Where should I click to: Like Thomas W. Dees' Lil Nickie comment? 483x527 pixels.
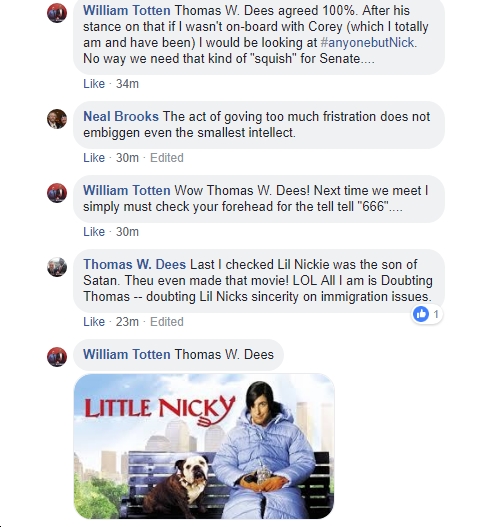(94, 322)
